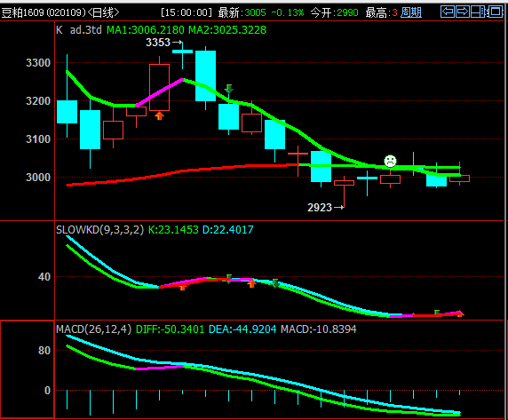Click the DEA:-44.9204 value label
The height and width of the screenshot is (420, 508).
(x=242, y=329)
